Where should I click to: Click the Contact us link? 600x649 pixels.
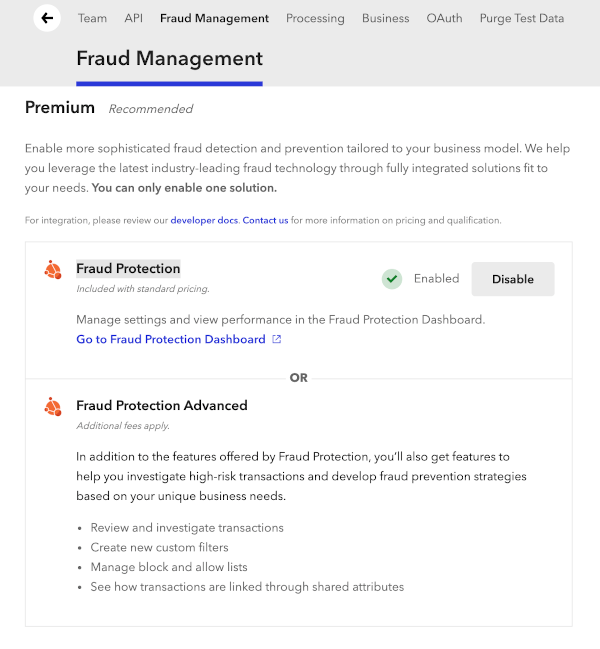tap(265, 220)
